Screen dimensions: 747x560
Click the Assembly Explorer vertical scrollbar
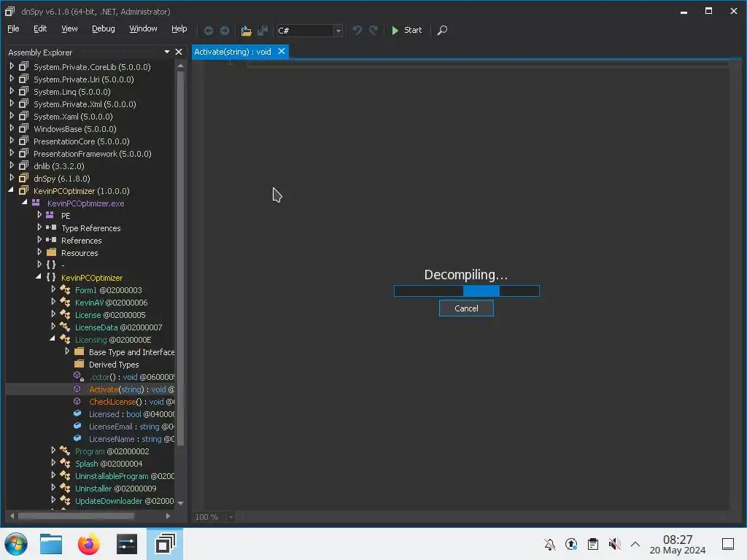click(x=181, y=260)
